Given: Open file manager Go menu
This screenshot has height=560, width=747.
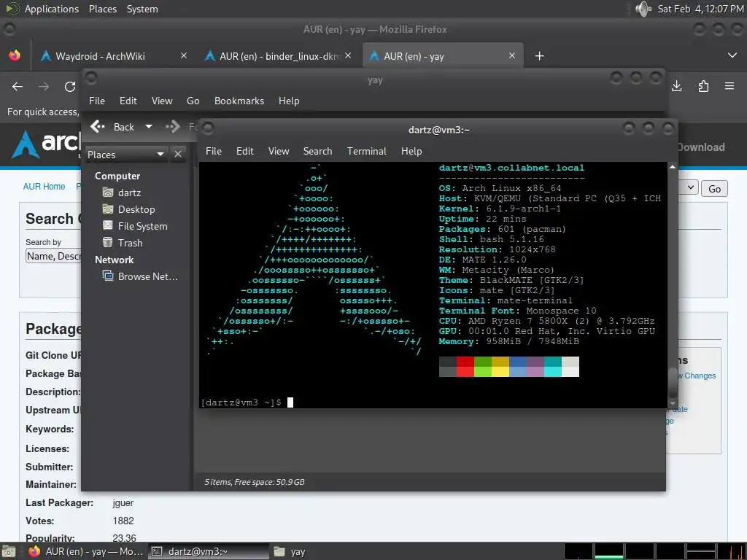Looking at the screenshot, I should click(x=193, y=101).
